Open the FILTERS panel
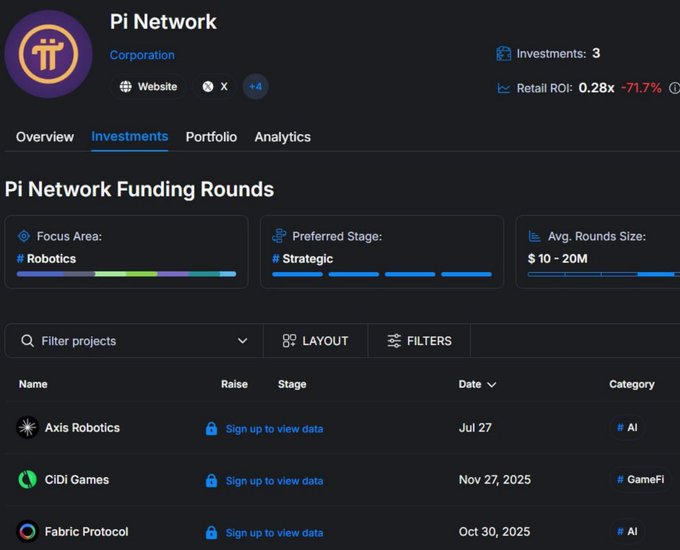The width and height of the screenshot is (680, 550). (419, 341)
